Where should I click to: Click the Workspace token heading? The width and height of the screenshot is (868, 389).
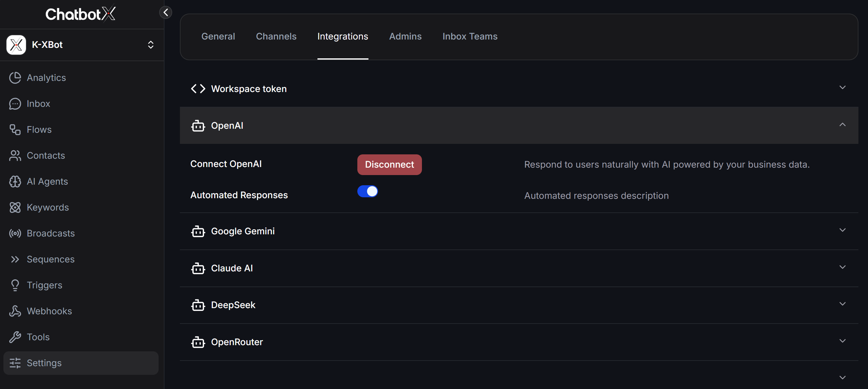coord(249,89)
